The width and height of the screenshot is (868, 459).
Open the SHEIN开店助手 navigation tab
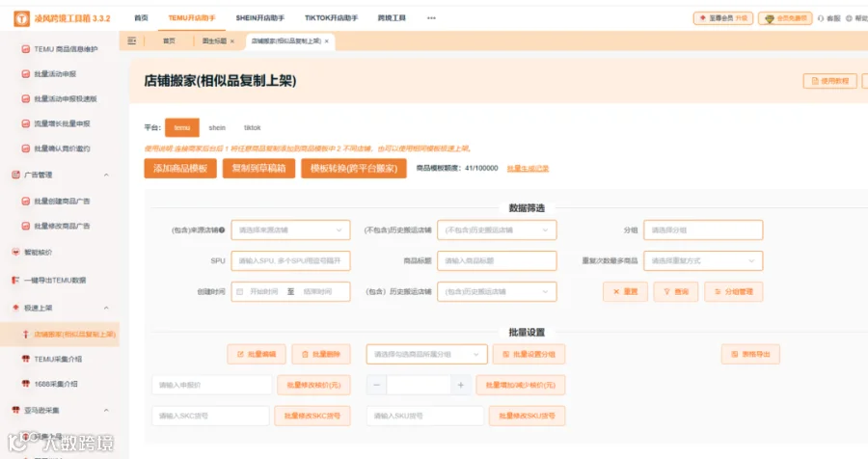260,18
